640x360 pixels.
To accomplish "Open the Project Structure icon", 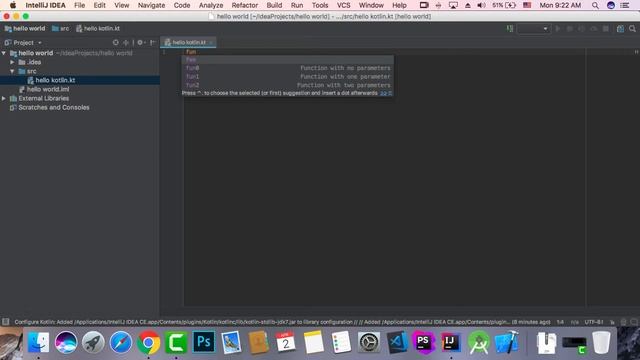I will coord(620,29).
